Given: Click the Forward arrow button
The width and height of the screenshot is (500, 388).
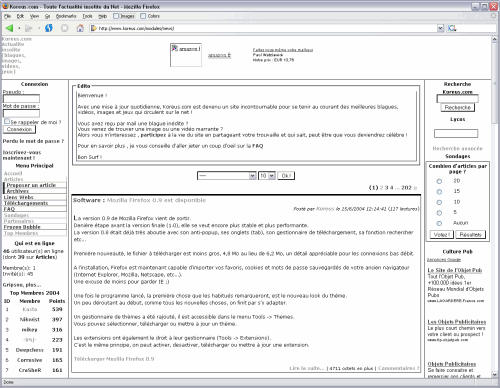Looking at the screenshot, I should pos(29,28).
